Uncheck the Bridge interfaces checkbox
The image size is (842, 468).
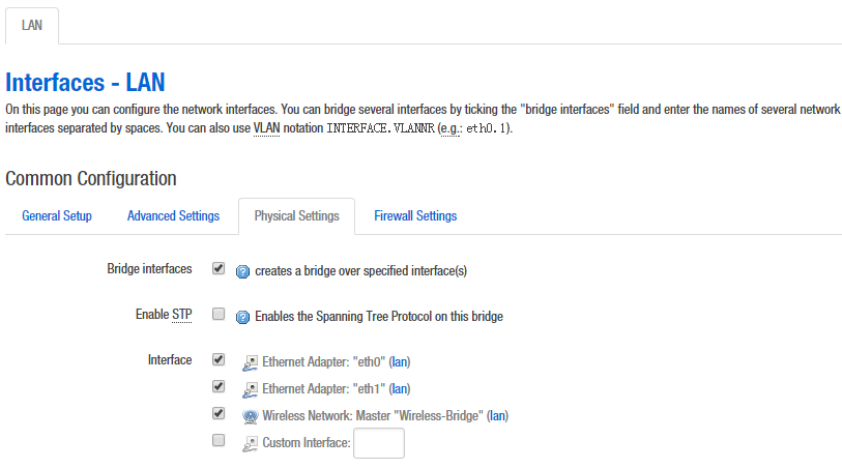point(218,269)
